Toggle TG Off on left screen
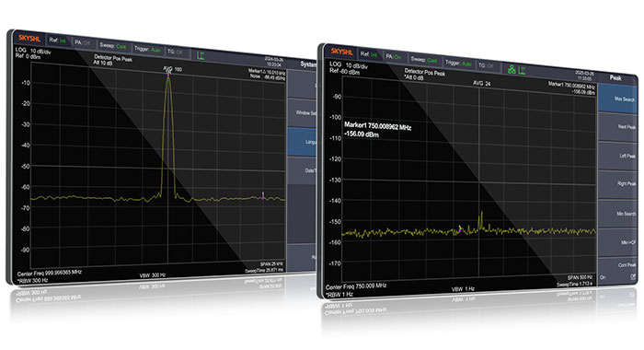Viewport: 644px width, 350px height. pos(175,52)
